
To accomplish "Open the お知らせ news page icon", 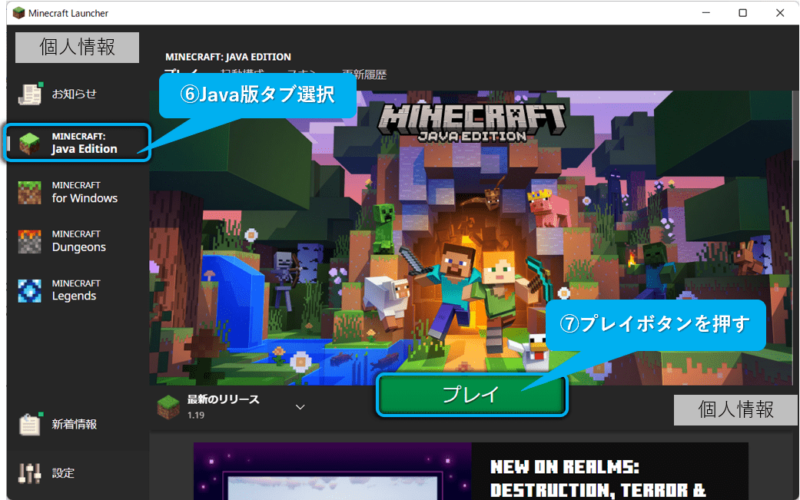I will point(30,93).
